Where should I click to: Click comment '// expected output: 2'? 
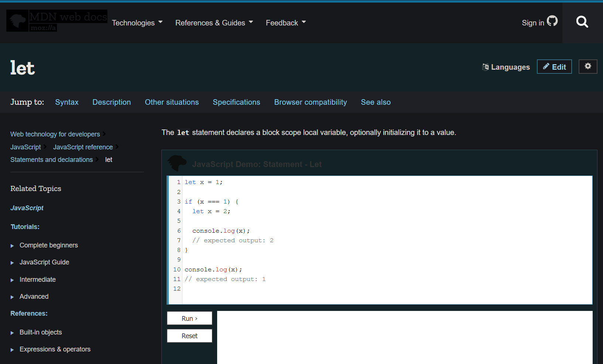coord(233,240)
